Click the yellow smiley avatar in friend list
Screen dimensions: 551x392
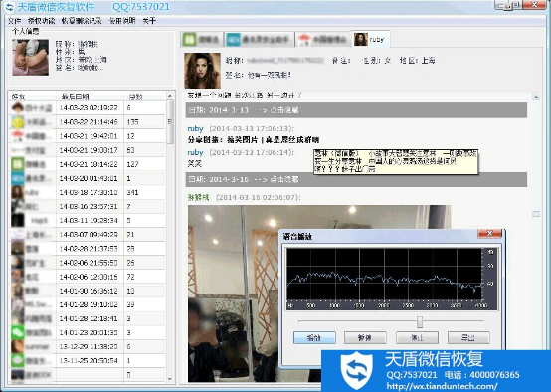click(x=18, y=122)
